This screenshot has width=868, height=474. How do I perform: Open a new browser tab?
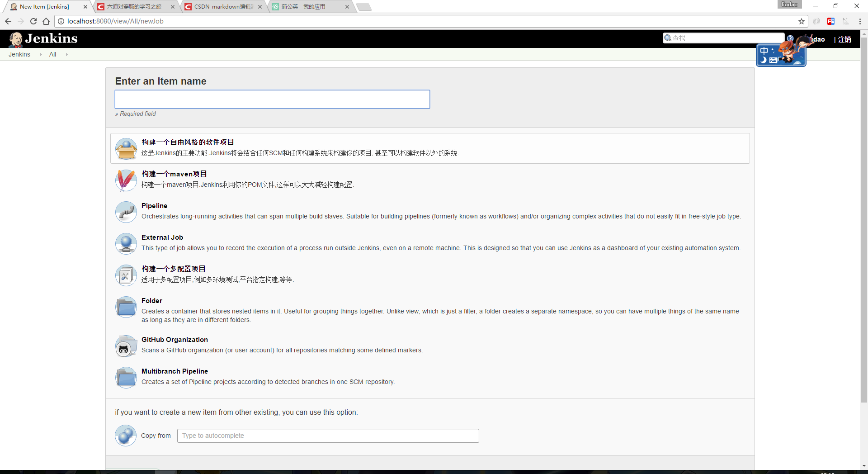coord(363,7)
